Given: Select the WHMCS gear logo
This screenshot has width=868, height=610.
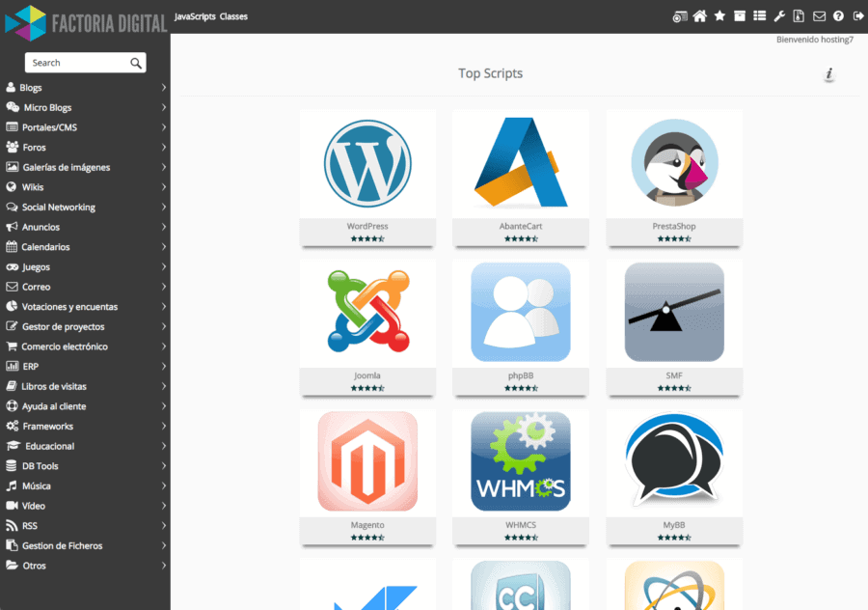Looking at the screenshot, I should (521, 461).
